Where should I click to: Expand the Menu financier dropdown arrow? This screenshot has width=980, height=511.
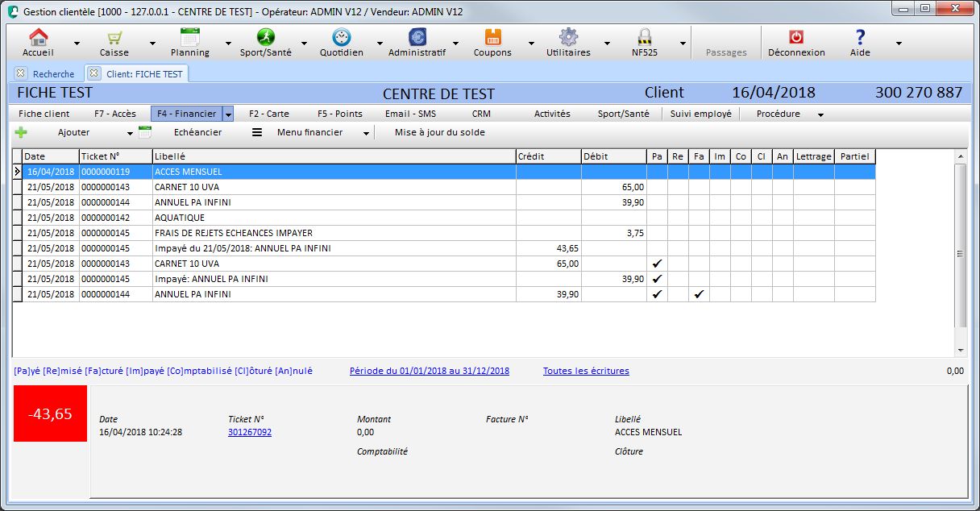[366, 133]
